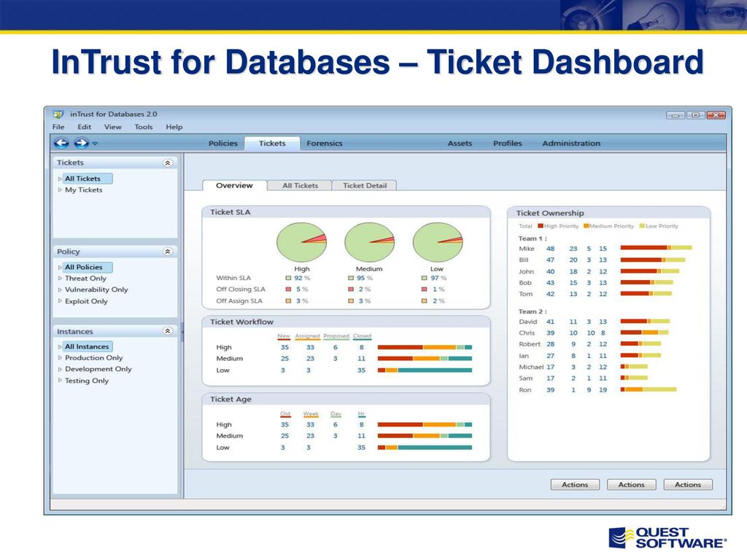This screenshot has width=747, height=560.
Task: Click the orange Off Assign SLA swatch under Low
Action: [424, 301]
